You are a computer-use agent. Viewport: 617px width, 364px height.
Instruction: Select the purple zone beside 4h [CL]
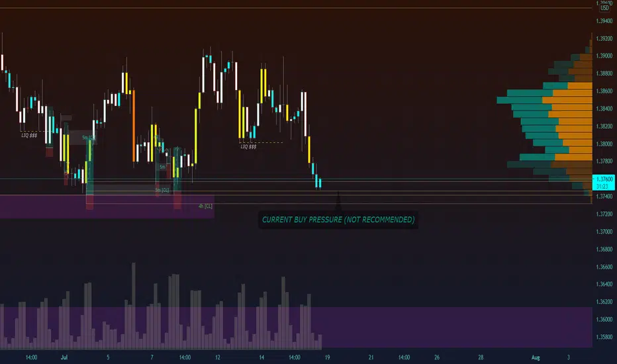[x=107, y=206]
